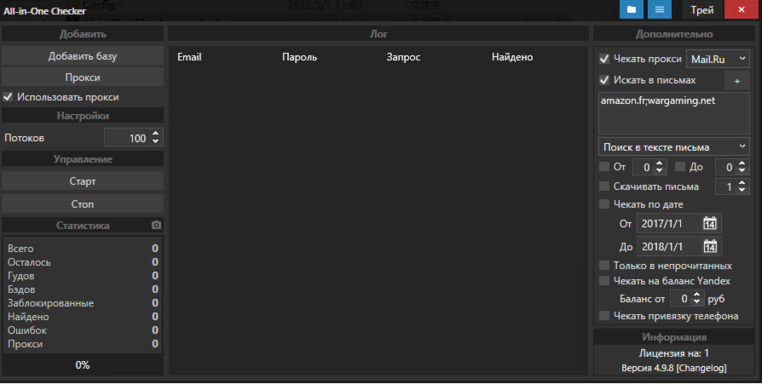
Task: Click the Заблокированные statistics row
Action: [83, 303]
